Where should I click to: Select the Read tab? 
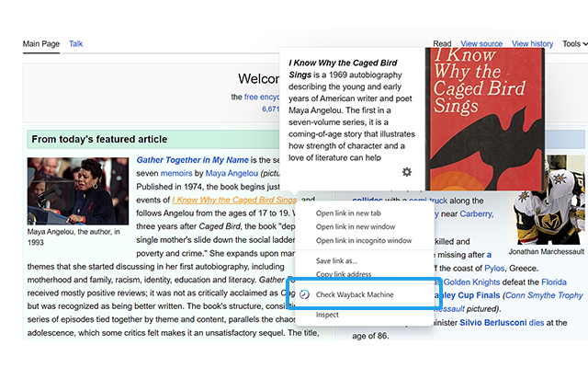[442, 44]
